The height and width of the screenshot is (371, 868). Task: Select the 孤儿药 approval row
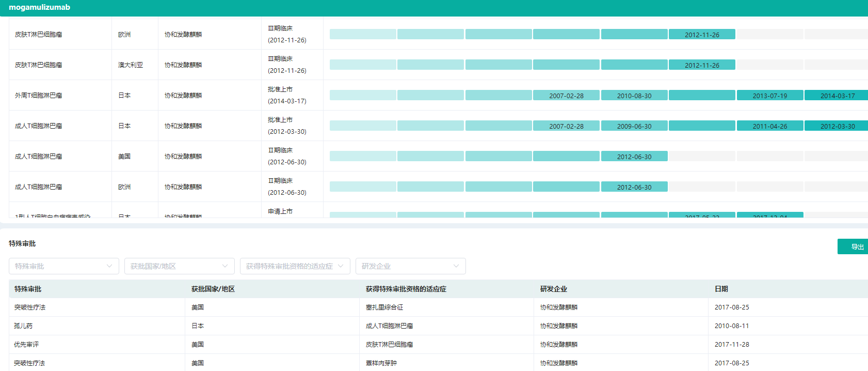pyautogui.click(x=23, y=326)
